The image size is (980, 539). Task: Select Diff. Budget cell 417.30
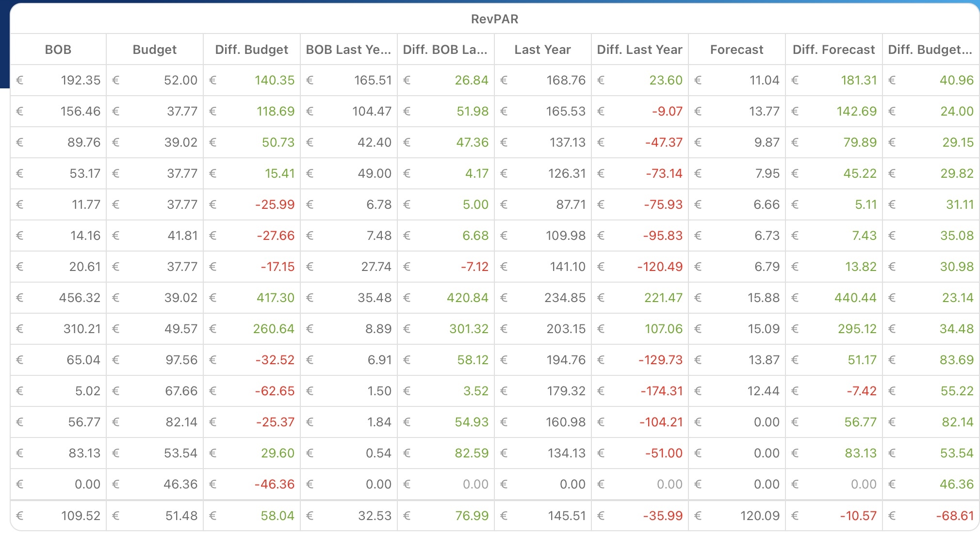(x=275, y=298)
